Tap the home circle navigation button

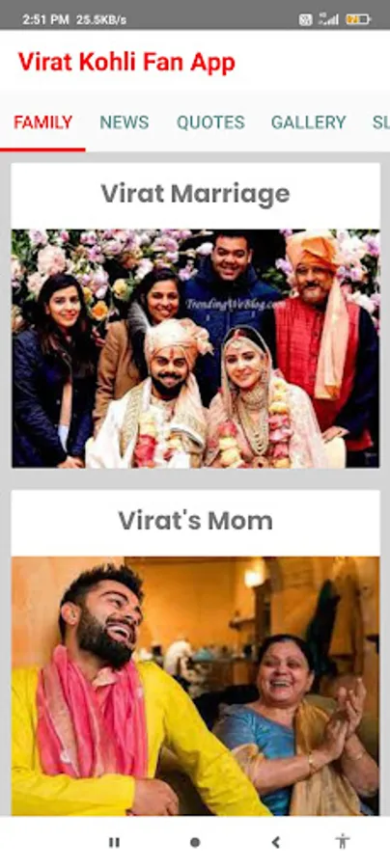coord(195,843)
